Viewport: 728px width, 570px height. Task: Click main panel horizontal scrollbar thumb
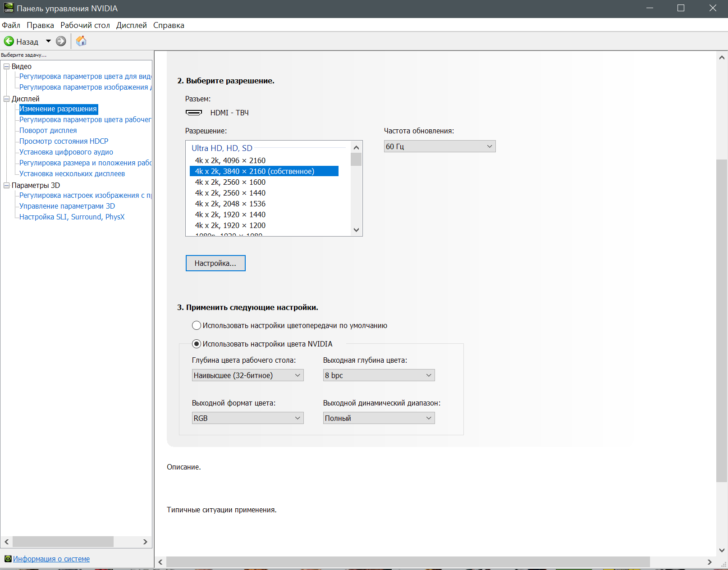(408, 562)
